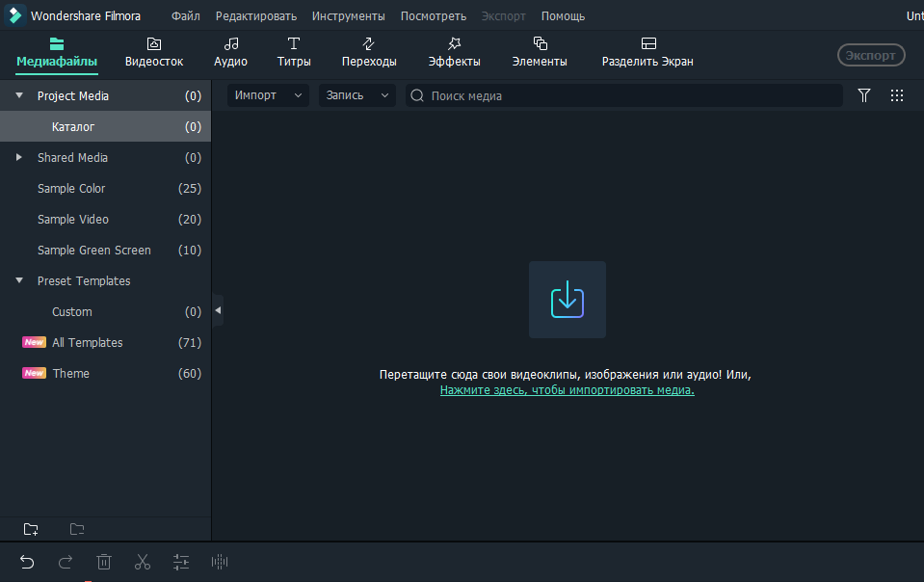
Task: Click the New badge beside Theme
Action: pyautogui.click(x=34, y=373)
